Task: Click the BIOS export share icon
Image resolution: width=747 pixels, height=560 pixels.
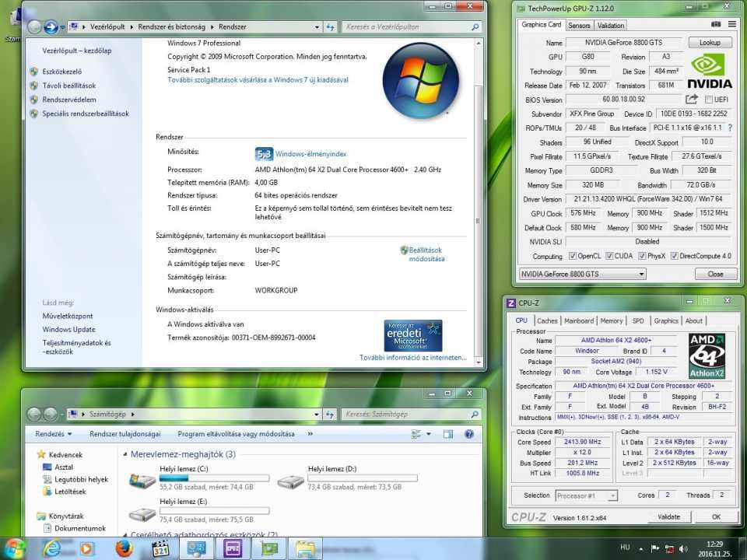Action: (691, 100)
